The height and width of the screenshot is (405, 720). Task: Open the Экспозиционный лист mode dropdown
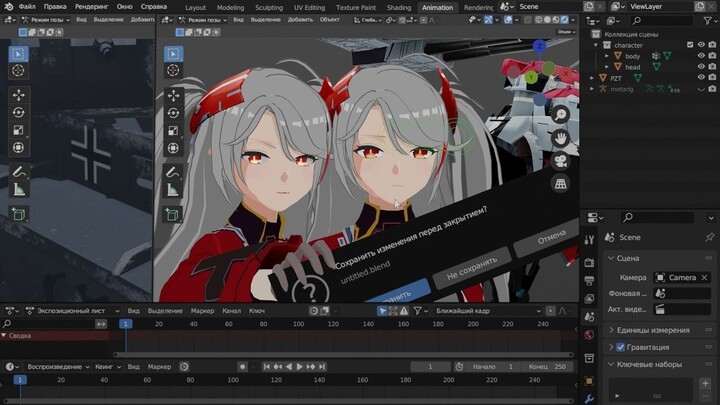coord(73,311)
